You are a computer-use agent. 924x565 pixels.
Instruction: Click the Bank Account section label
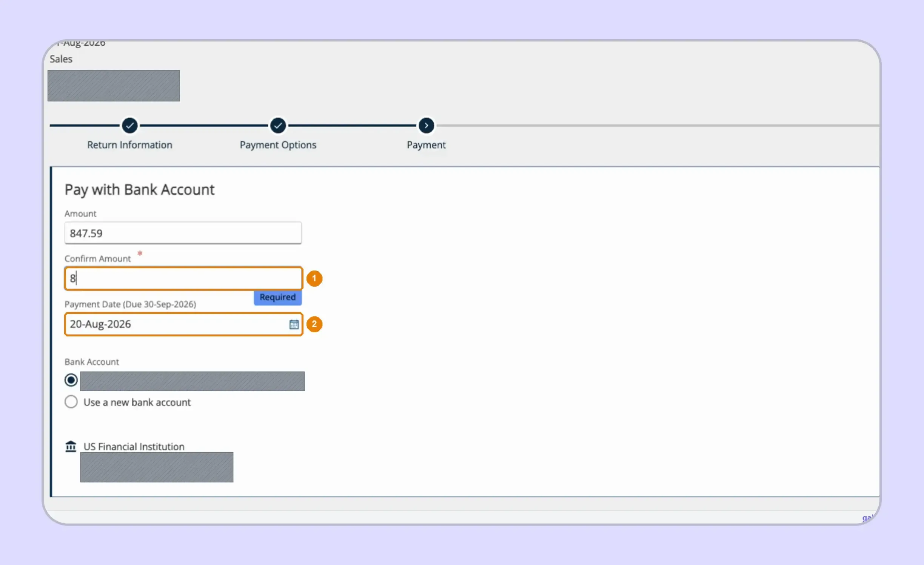point(92,362)
